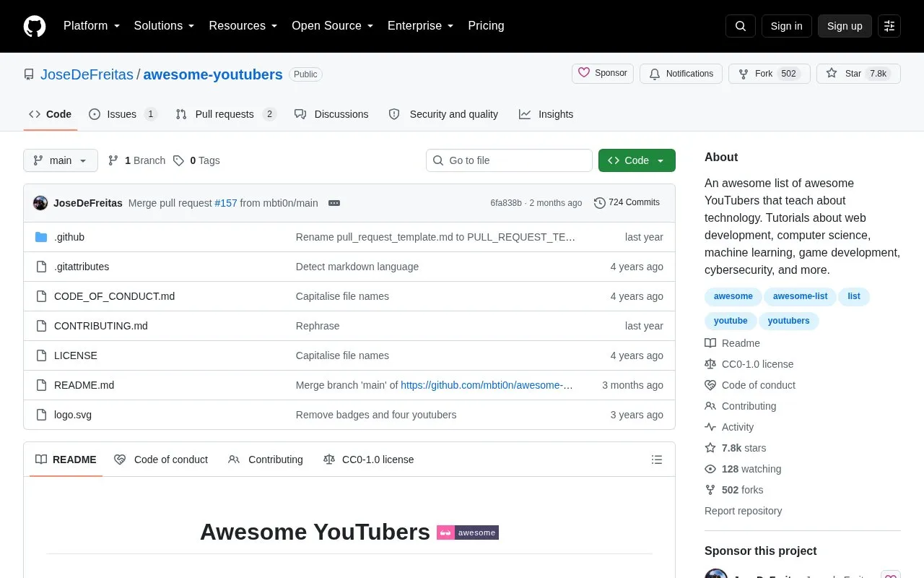
Task: Click the file icon beside logo.svg
Action: tap(41, 415)
